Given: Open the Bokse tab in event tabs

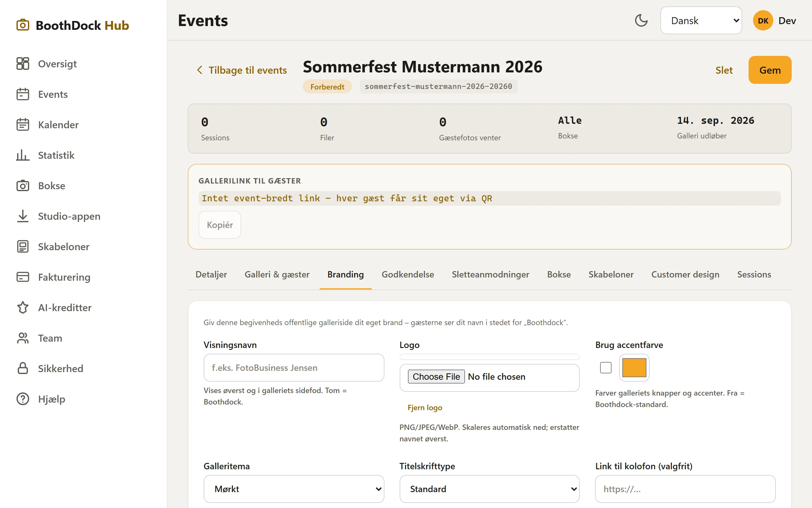Looking at the screenshot, I should pos(559,275).
